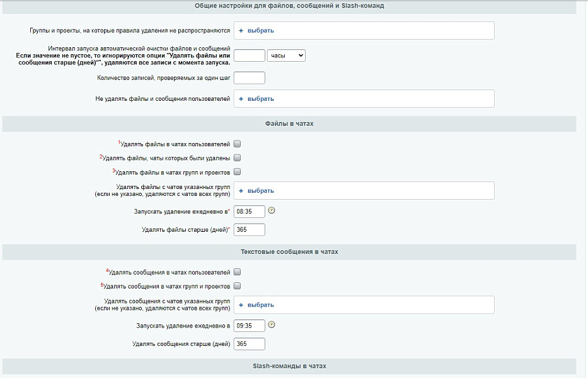This screenshot has width=588, height=378.
Task: Enable 'Удалять файлы в чатах пользователей' checkbox
Action: (x=238, y=144)
